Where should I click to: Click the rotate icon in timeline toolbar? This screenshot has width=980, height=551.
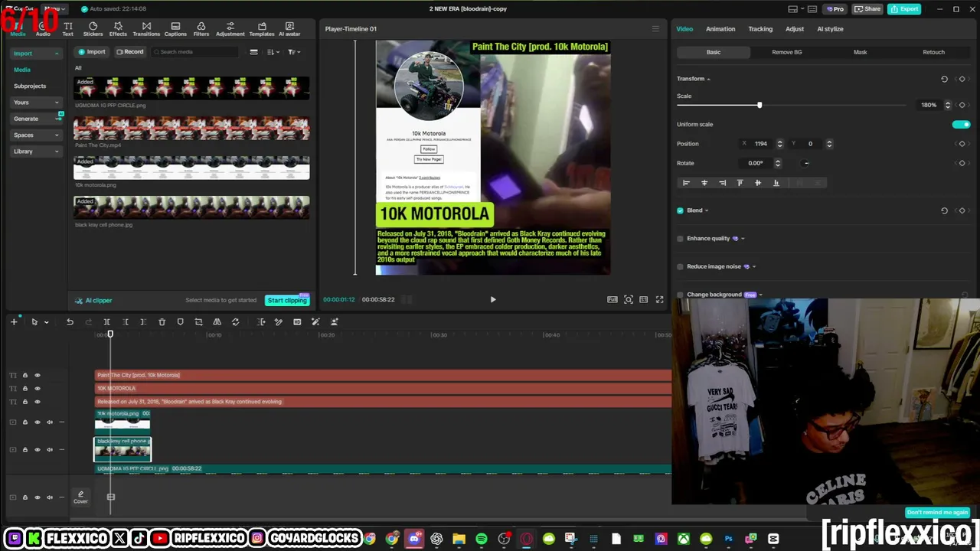coord(235,322)
